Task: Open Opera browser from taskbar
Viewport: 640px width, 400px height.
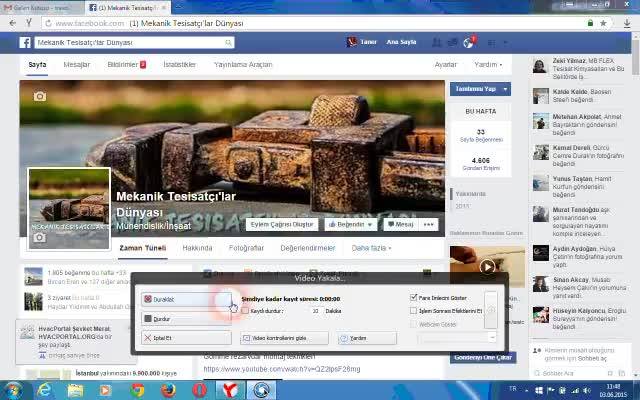Action: [199, 391]
